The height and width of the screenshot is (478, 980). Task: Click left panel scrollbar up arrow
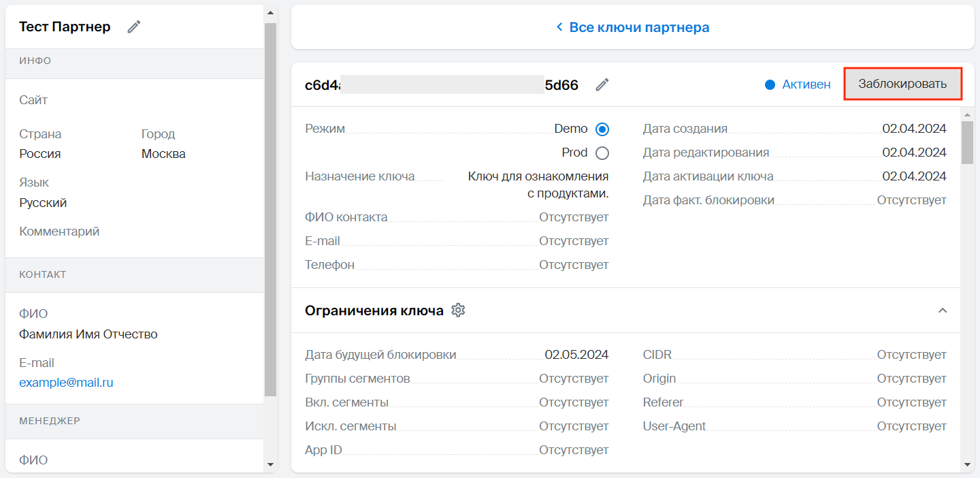point(270,12)
